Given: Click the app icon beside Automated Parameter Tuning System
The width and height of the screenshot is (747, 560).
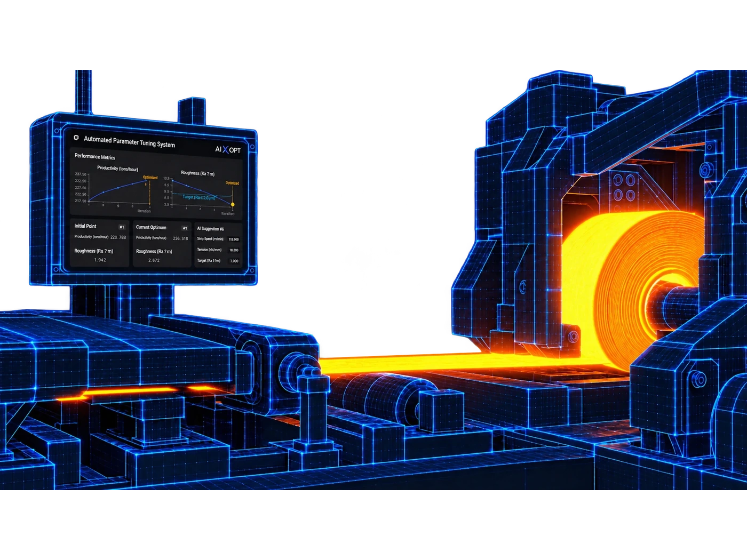Looking at the screenshot, I should [x=76, y=138].
